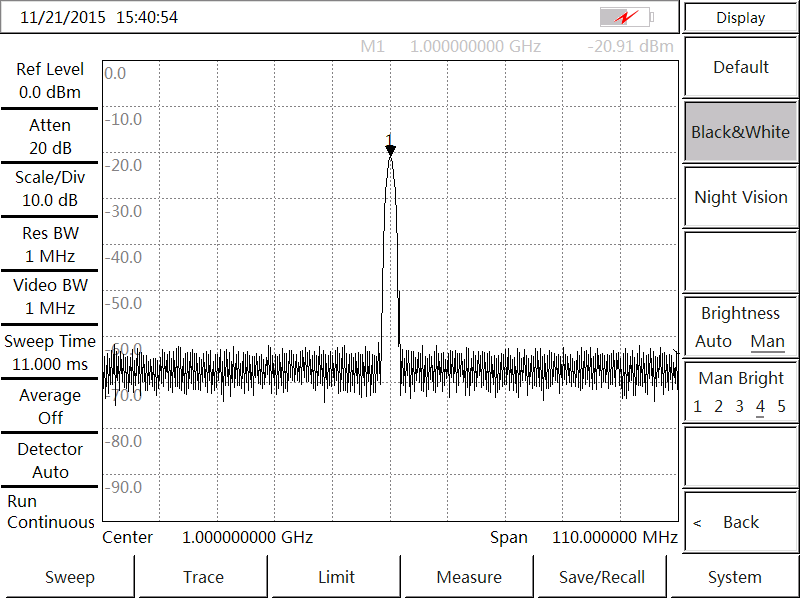Open the Save/Recall menu
The image size is (800, 600).
click(x=602, y=577)
